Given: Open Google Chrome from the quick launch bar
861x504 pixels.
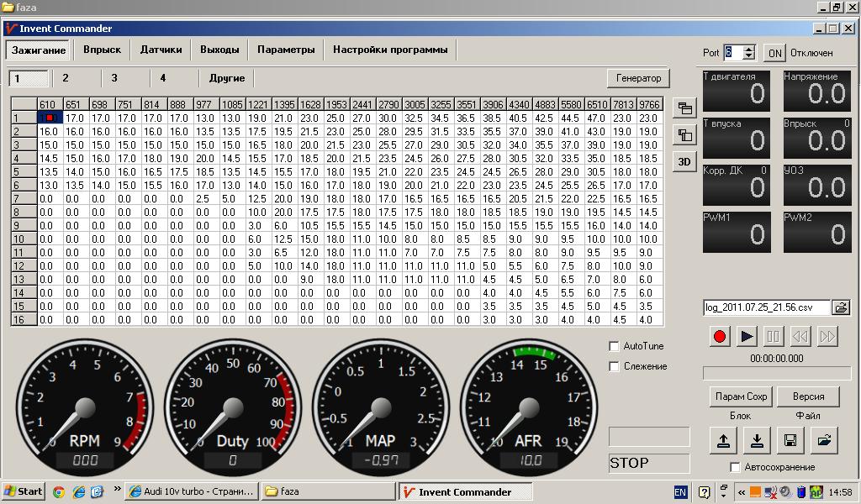Looking at the screenshot, I should point(59,492).
